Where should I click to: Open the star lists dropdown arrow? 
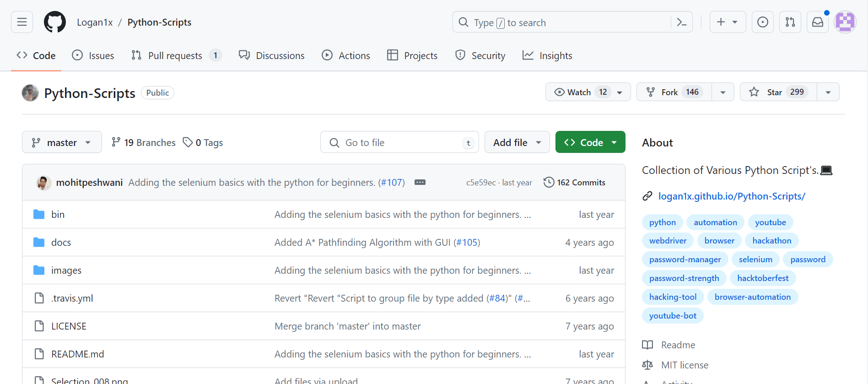pos(828,92)
